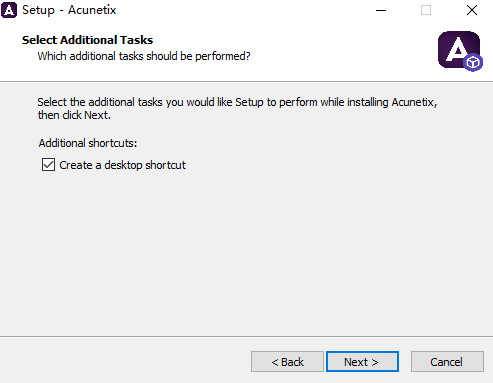Cancel the Acunetix installation
The height and width of the screenshot is (383, 493).
[447, 362]
